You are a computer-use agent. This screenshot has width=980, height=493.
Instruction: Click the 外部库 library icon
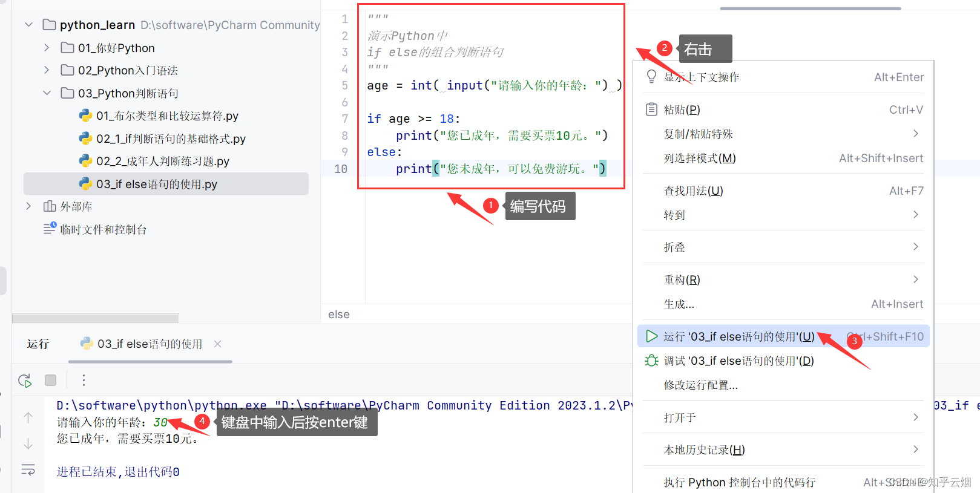[x=50, y=206]
